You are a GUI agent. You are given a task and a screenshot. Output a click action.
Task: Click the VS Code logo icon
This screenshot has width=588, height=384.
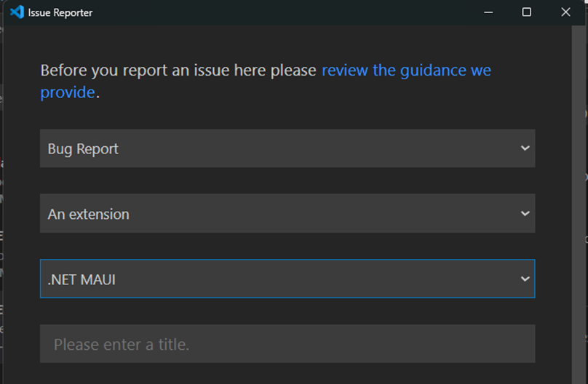point(17,12)
